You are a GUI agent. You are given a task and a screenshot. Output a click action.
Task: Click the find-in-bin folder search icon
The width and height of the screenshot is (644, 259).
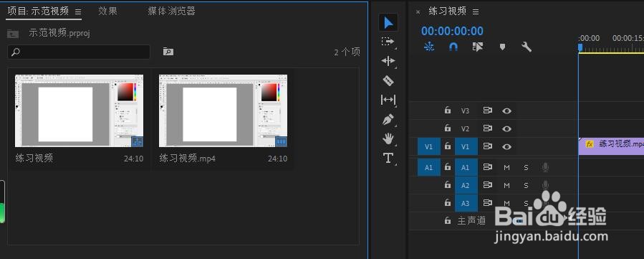pyautogui.click(x=168, y=52)
